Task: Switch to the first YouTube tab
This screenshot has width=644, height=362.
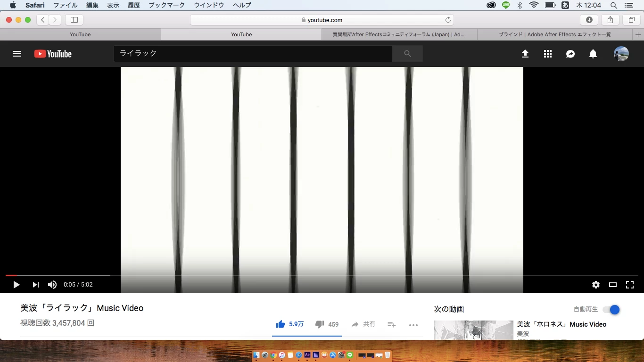Action: coord(80,34)
